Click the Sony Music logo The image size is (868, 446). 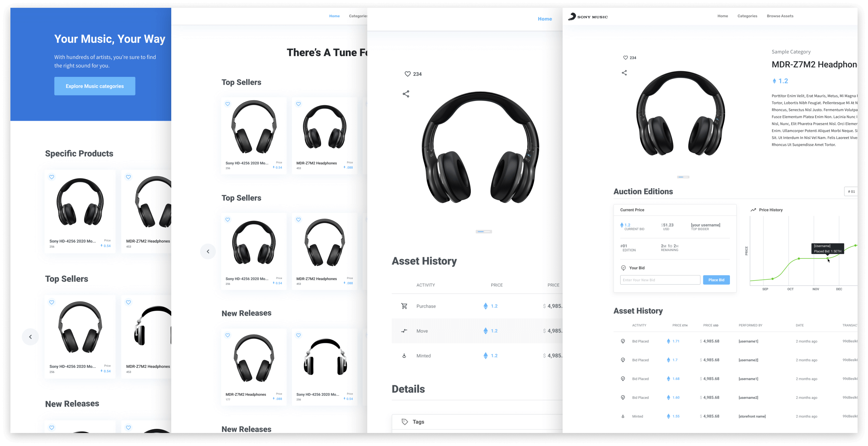click(x=588, y=17)
